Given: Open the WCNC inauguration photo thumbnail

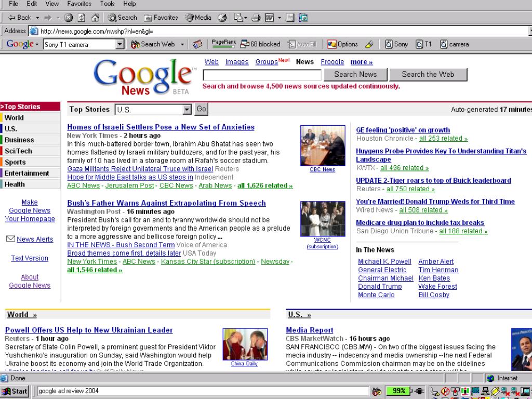Looking at the screenshot, I should (x=323, y=219).
